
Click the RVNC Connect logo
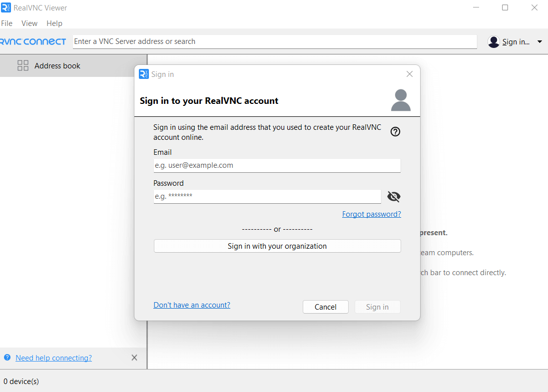click(33, 41)
